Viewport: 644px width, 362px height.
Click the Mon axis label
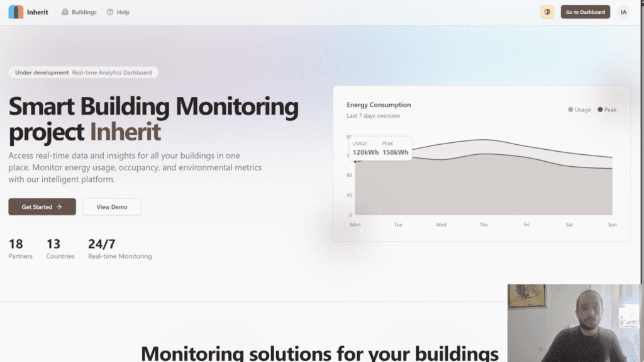point(355,225)
